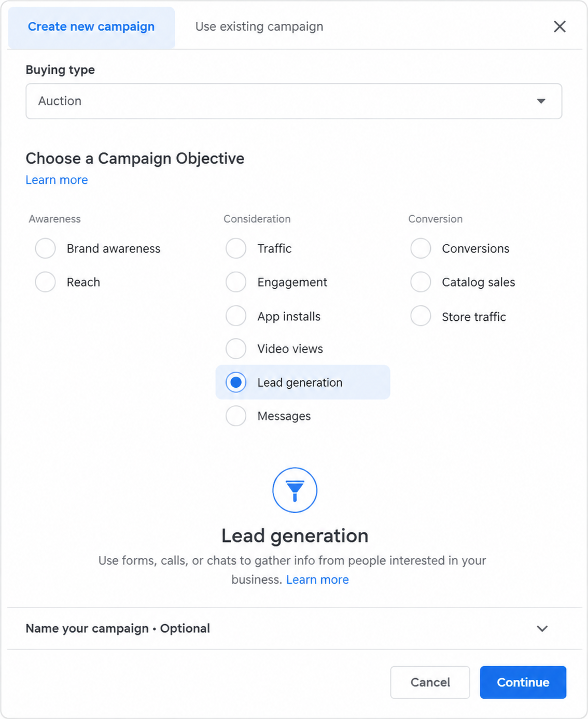Open Learn more in Lead generation description
The image size is (588, 719).
317,580
